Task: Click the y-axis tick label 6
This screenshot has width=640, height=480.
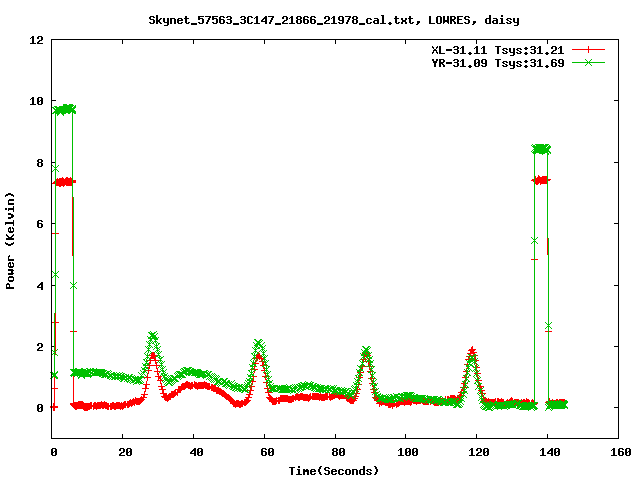Action: pyautogui.click(x=40, y=224)
